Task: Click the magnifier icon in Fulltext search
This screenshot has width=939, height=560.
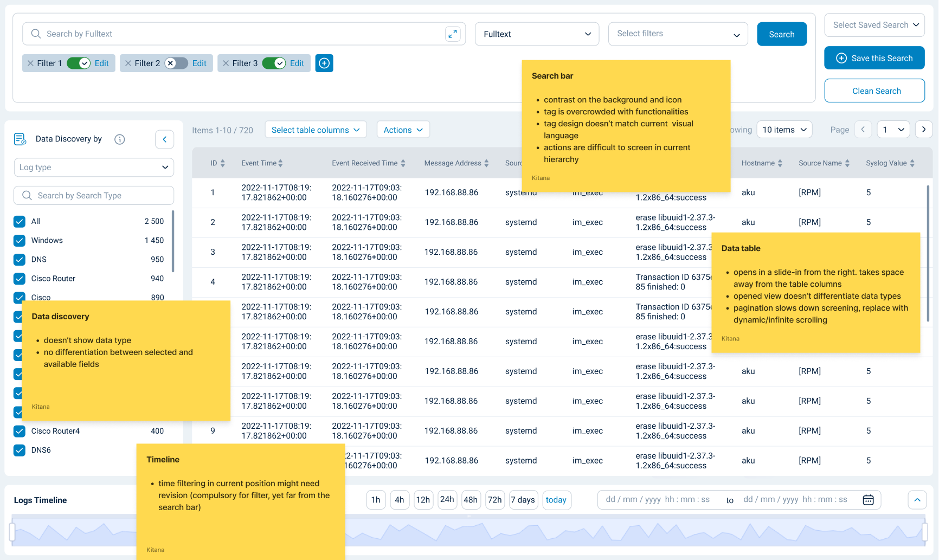Action: click(x=36, y=34)
